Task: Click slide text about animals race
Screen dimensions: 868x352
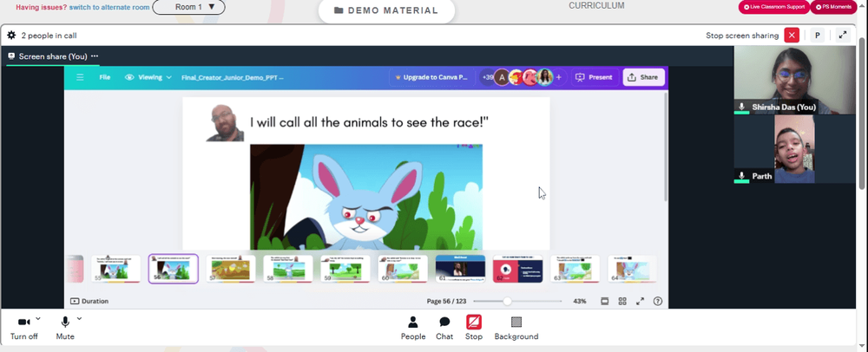Action: pyautogui.click(x=369, y=122)
